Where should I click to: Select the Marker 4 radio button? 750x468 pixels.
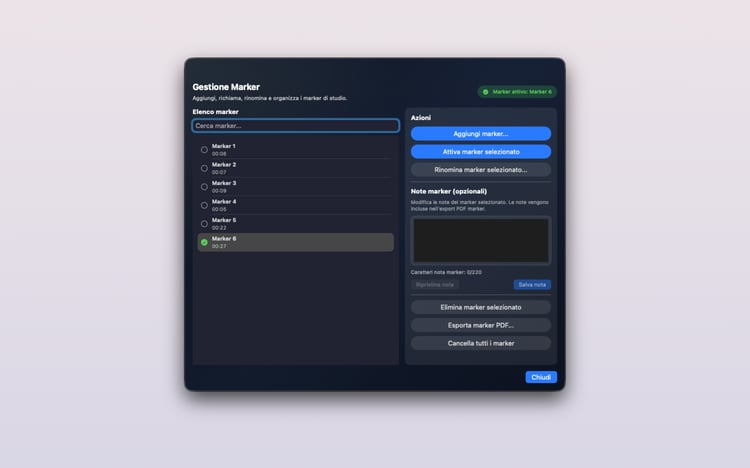click(x=204, y=205)
